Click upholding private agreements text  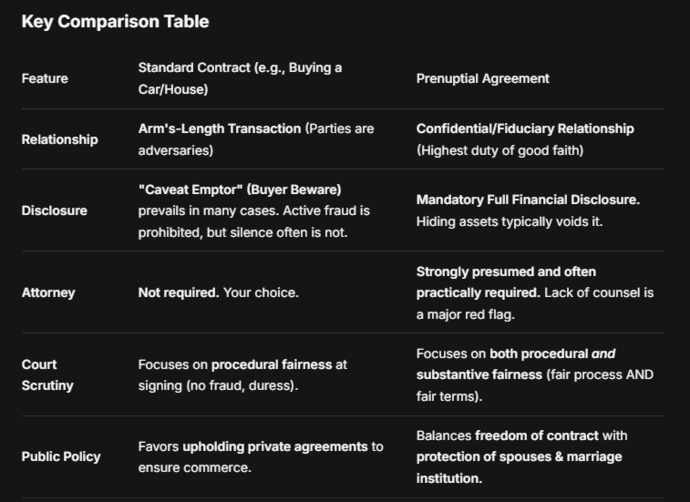(x=275, y=447)
